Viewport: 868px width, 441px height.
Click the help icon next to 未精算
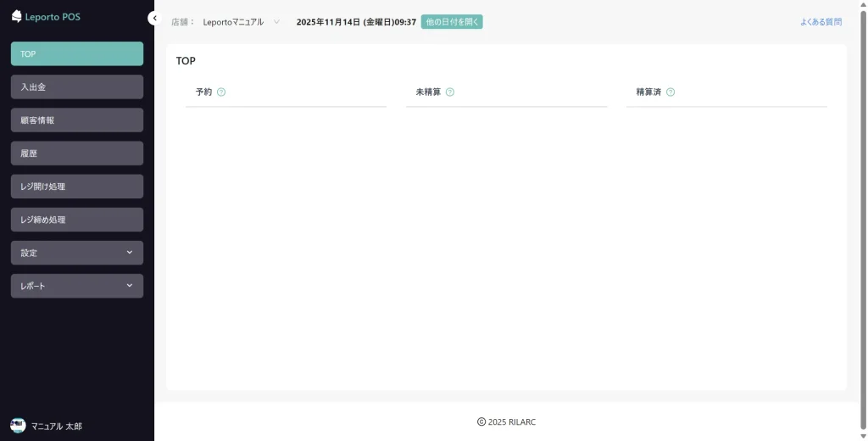pos(450,92)
